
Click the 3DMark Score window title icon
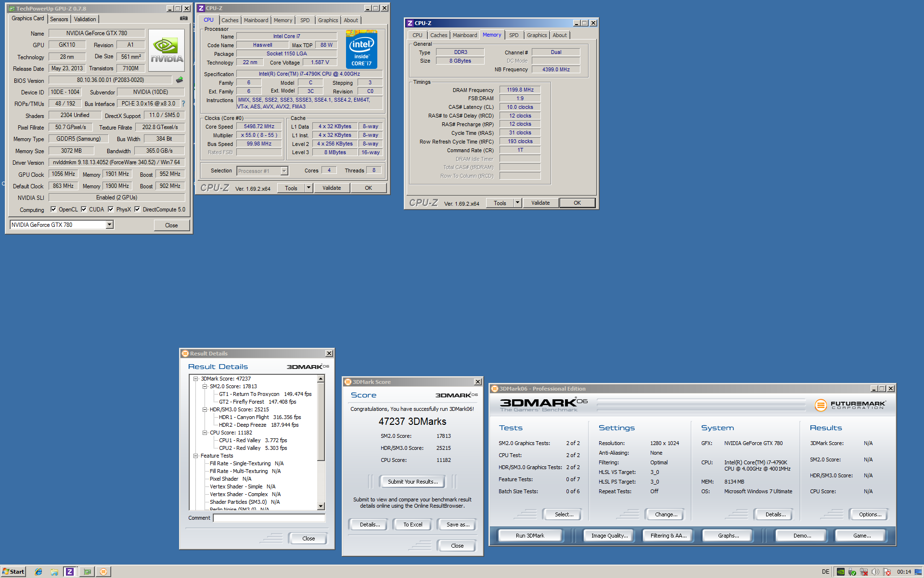pos(347,382)
